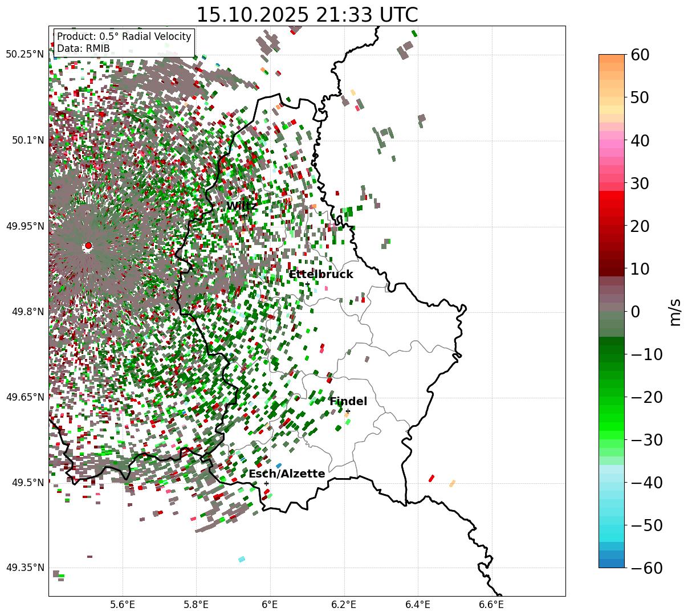Click the Findel station cross marker
The height and width of the screenshot is (616, 688).
tap(348, 411)
